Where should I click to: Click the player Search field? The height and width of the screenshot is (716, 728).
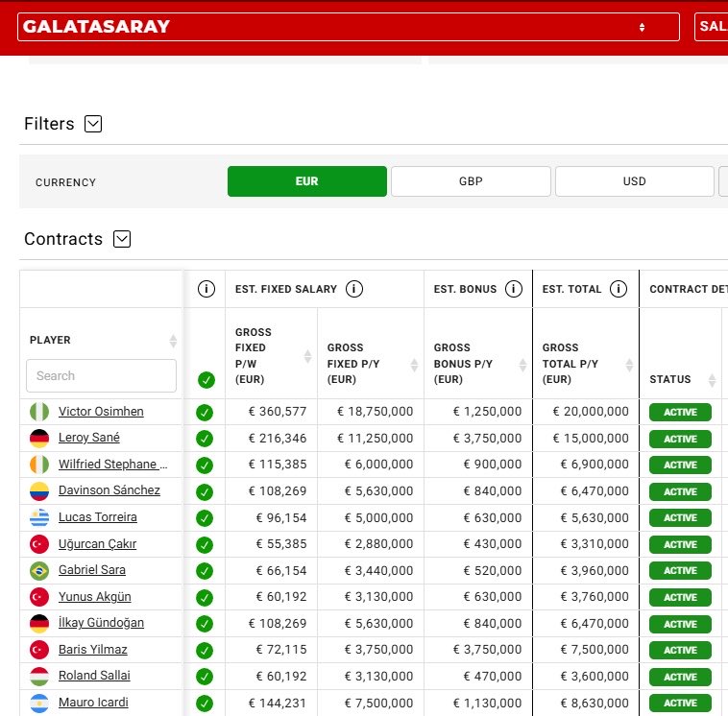pyautogui.click(x=101, y=376)
